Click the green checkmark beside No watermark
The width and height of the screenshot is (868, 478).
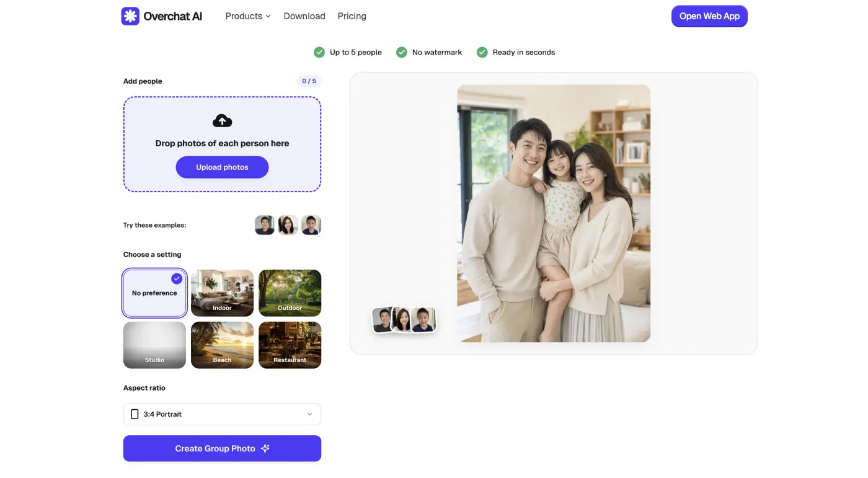click(x=402, y=52)
